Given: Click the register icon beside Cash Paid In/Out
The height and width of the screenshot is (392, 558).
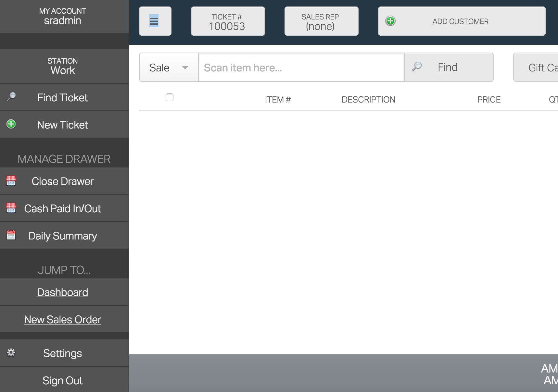Looking at the screenshot, I should (x=11, y=208).
